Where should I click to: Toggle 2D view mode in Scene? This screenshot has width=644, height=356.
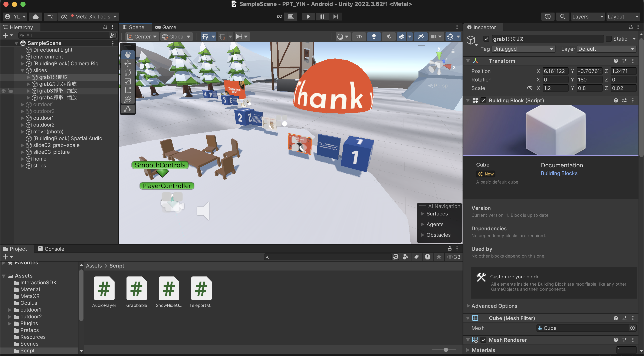(x=359, y=37)
